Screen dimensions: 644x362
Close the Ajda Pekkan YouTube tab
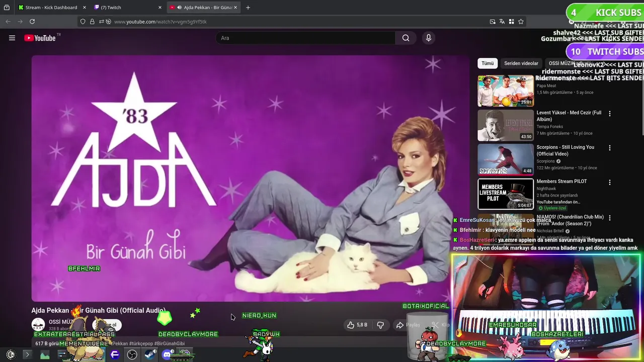coord(235,8)
